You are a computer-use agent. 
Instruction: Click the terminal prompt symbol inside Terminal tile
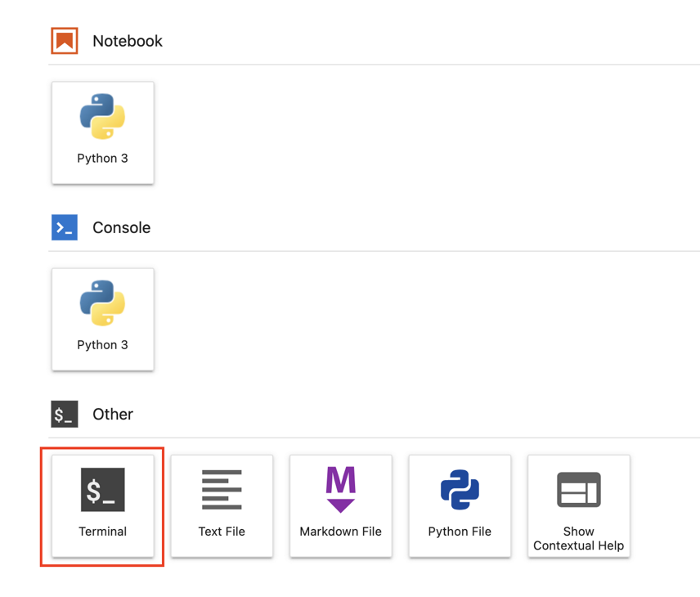(102, 488)
